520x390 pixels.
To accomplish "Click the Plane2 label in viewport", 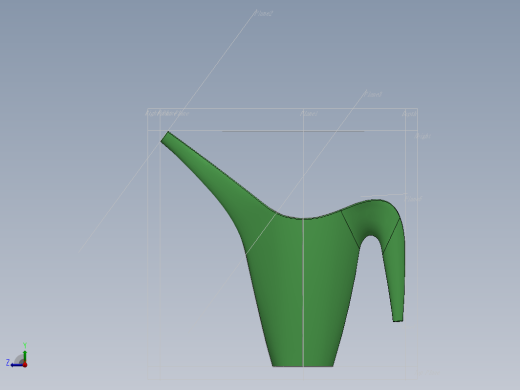I will coord(263,13).
